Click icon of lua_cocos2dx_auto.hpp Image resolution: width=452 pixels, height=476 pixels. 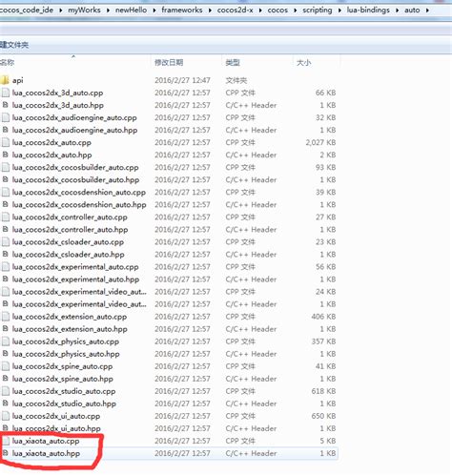click(x=6, y=155)
